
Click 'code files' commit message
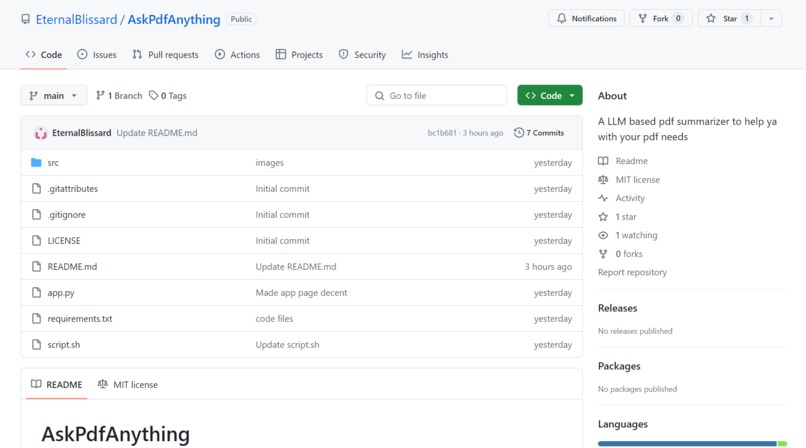(274, 319)
